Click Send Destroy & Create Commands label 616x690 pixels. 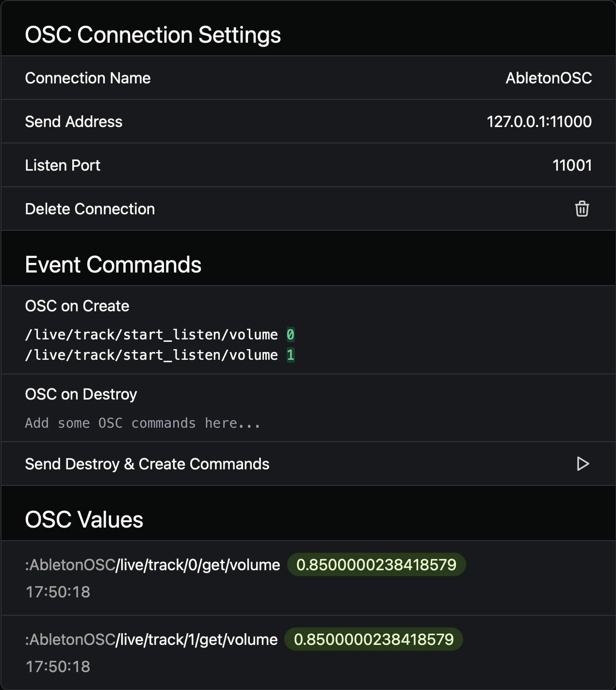(147, 464)
